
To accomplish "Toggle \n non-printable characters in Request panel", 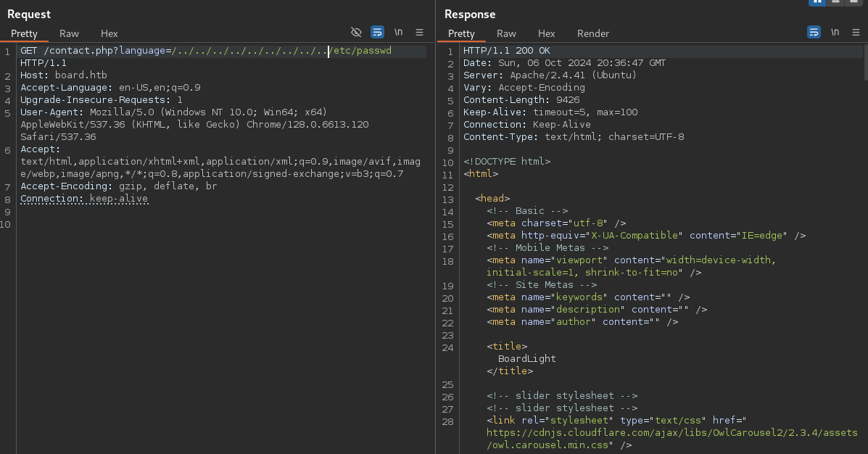I will (398, 32).
